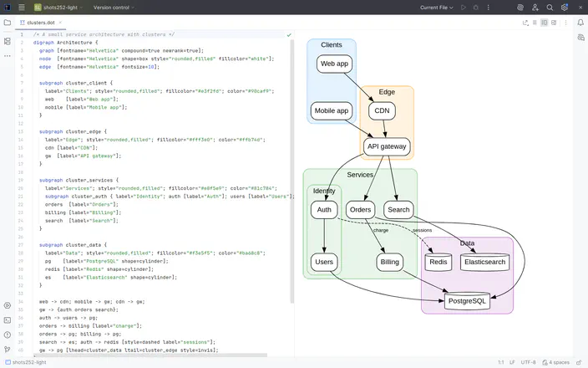This screenshot has width=588, height=368.
Task: Click the 'charge' edge label in diagram
Action: click(381, 230)
